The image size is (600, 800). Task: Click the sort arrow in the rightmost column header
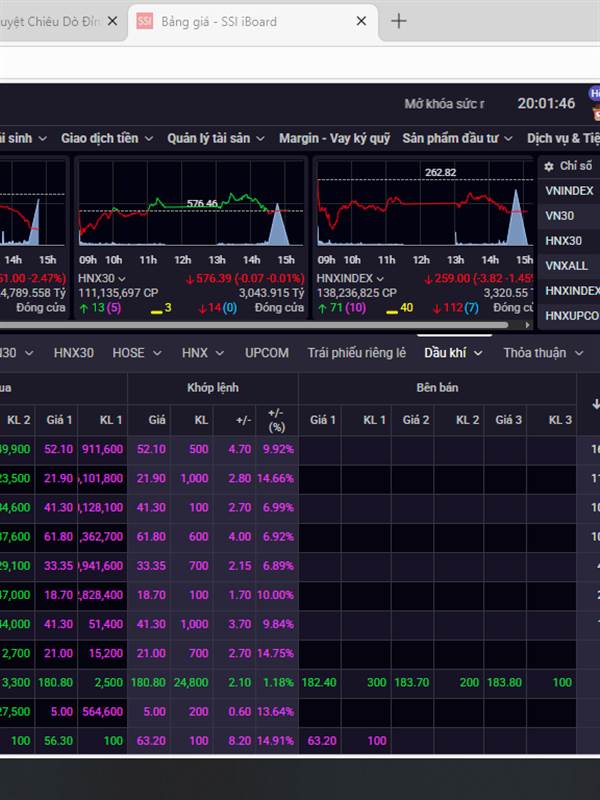coord(595,404)
